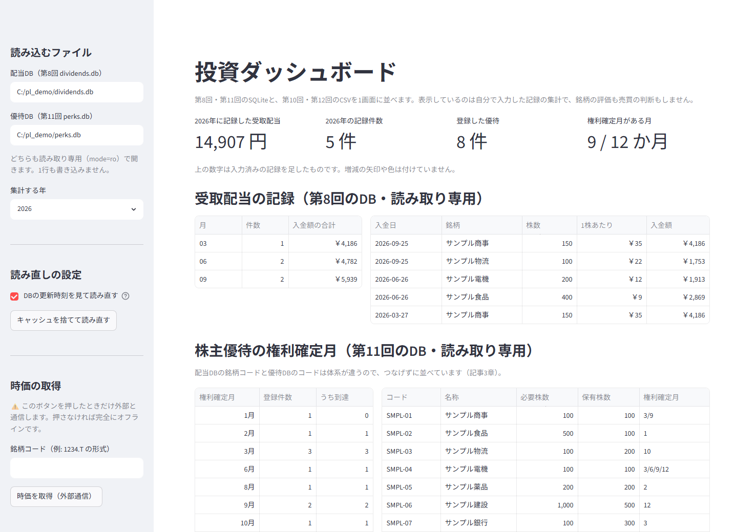Image resolution: width=756 pixels, height=532 pixels.
Task: Click the SMPL-05 code cell
Action: (x=411, y=487)
